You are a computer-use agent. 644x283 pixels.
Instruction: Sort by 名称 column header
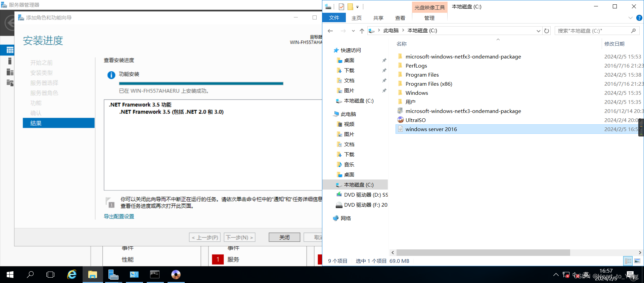pos(402,44)
